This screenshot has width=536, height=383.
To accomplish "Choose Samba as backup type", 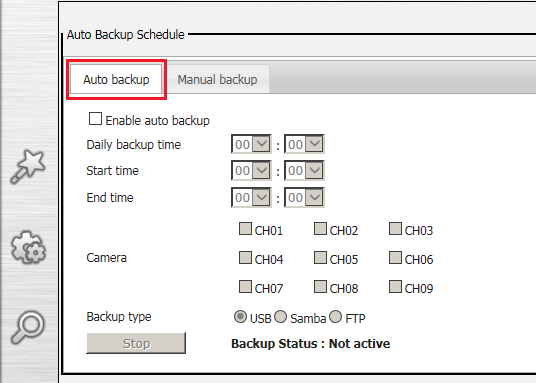I will pyautogui.click(x=280, y=317).
